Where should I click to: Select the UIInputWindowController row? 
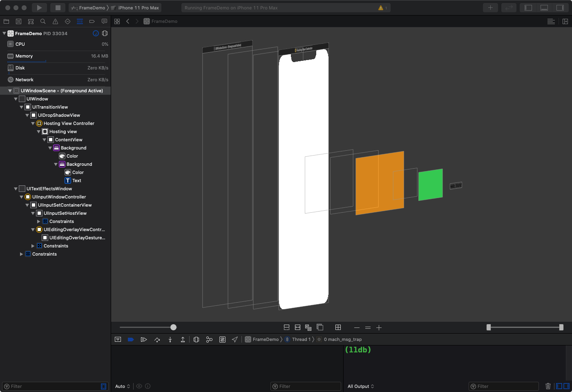[55, 197]
